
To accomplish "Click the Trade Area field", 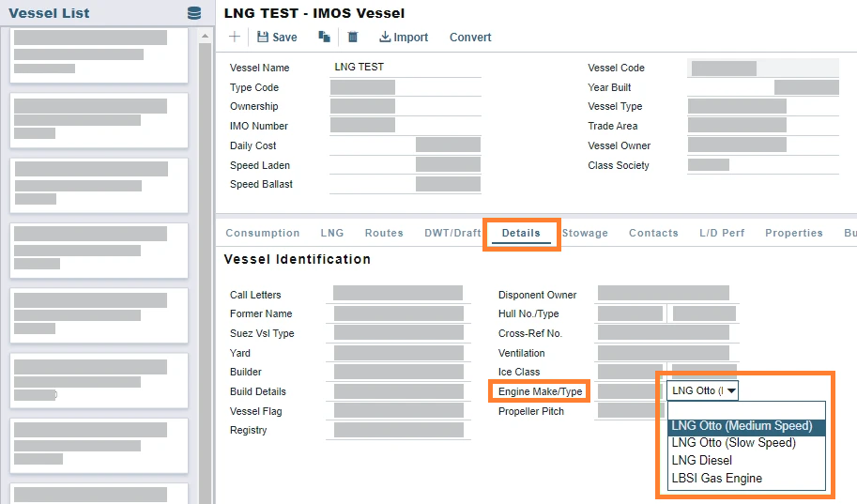I will point(763,125).
